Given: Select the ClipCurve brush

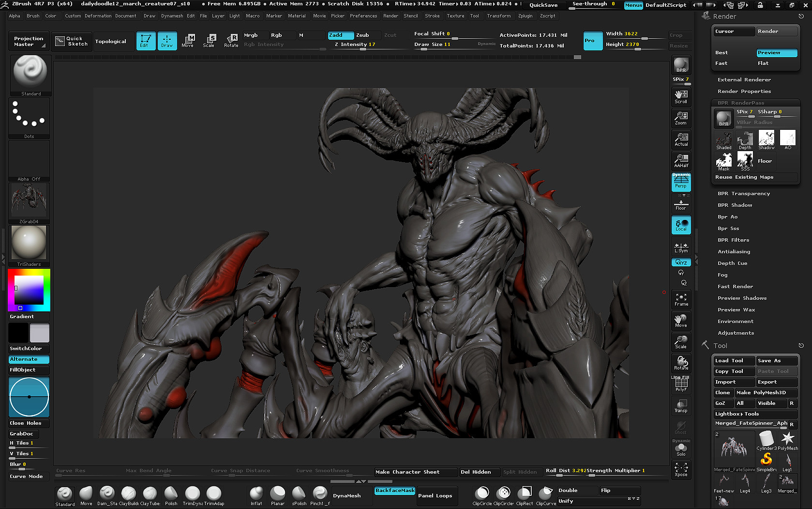Looking at the screenshot, I should (546, 496).
